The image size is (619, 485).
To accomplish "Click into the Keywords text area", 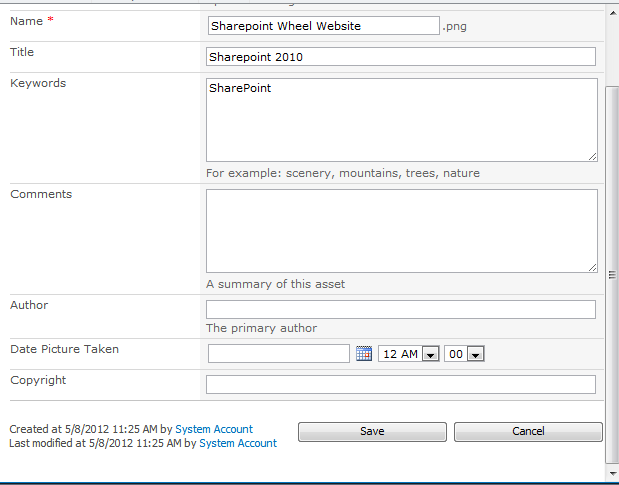I will click(x=402, y=120).
